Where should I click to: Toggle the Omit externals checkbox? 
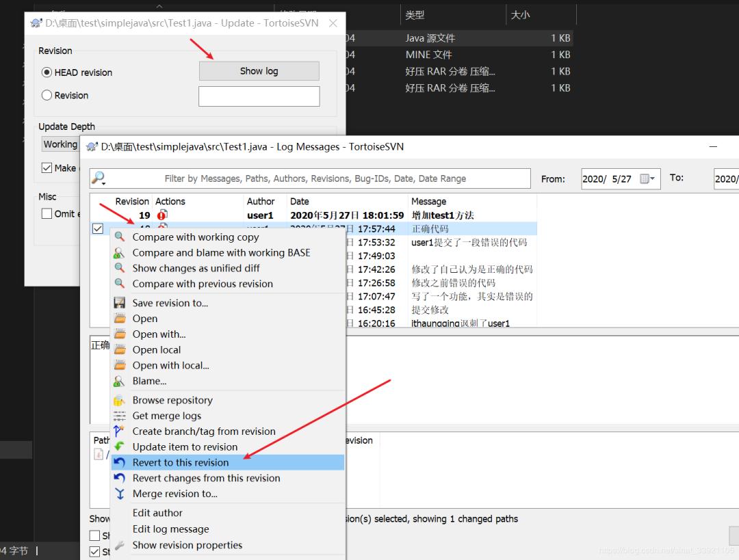pos(47,213)
